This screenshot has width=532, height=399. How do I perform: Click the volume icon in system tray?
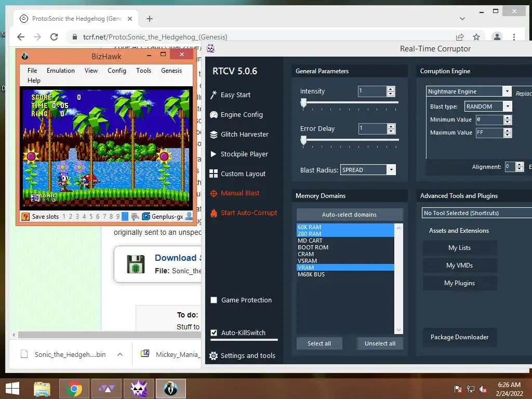(483, 389)
